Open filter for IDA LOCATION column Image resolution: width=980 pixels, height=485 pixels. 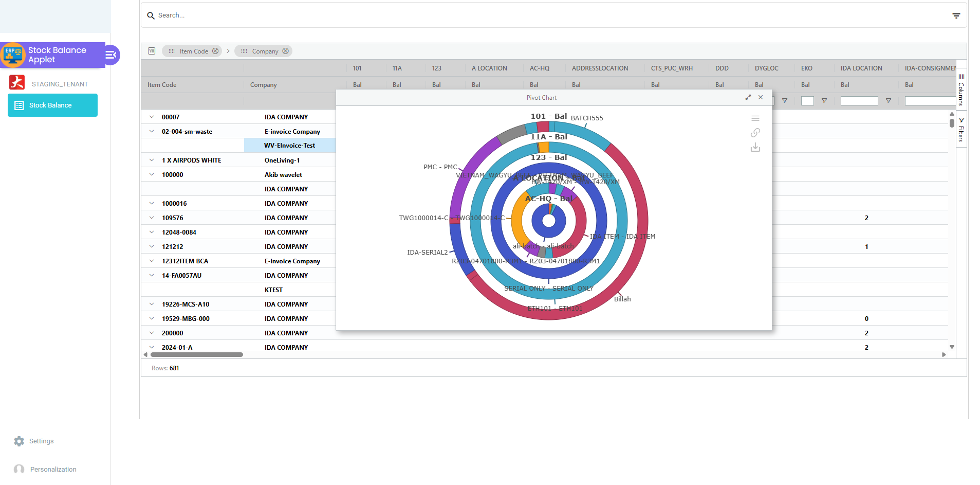[x=888, y=101]
